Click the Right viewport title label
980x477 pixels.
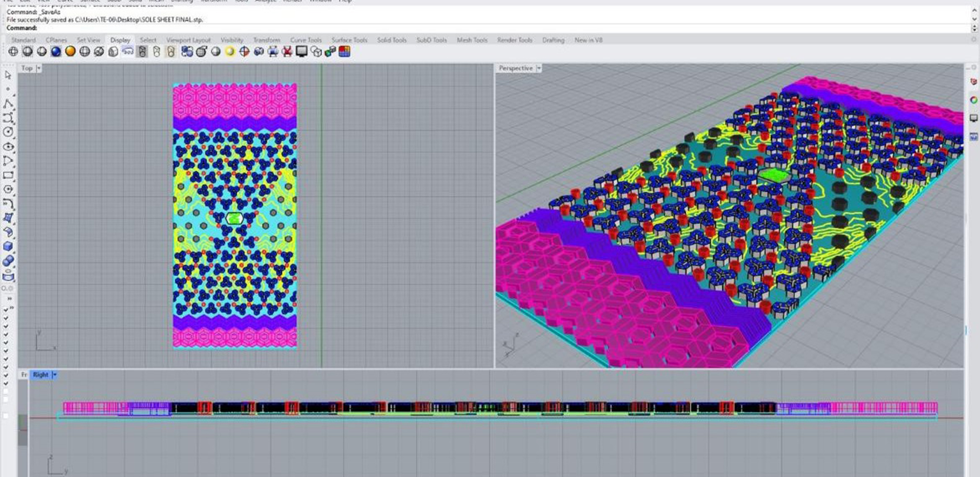click(41, 375)
